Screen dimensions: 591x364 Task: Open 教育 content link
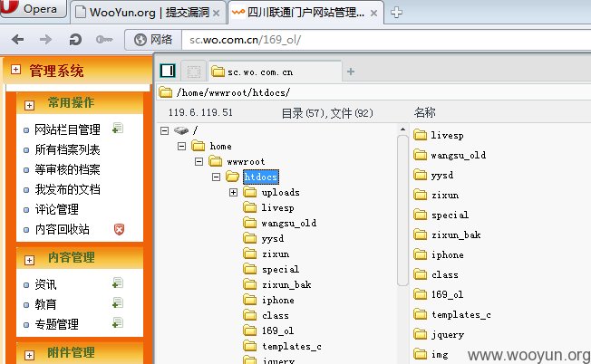[45, 304]
